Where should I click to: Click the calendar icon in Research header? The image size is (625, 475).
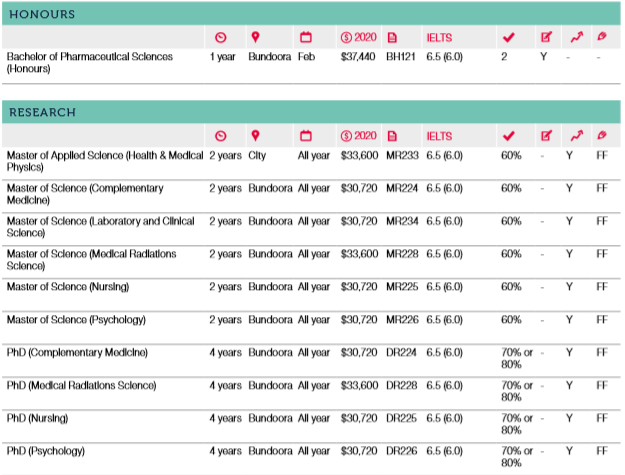(x=306, y=136)
